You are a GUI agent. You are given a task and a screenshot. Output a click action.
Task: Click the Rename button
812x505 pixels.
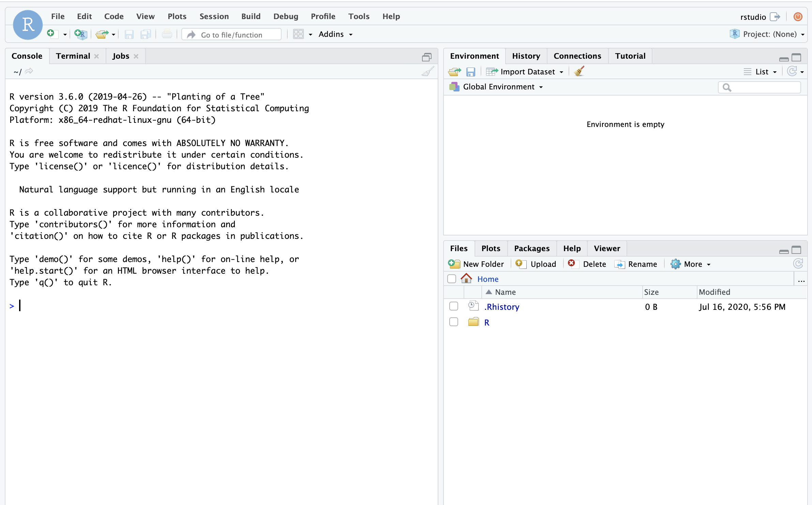click(635, 264)
